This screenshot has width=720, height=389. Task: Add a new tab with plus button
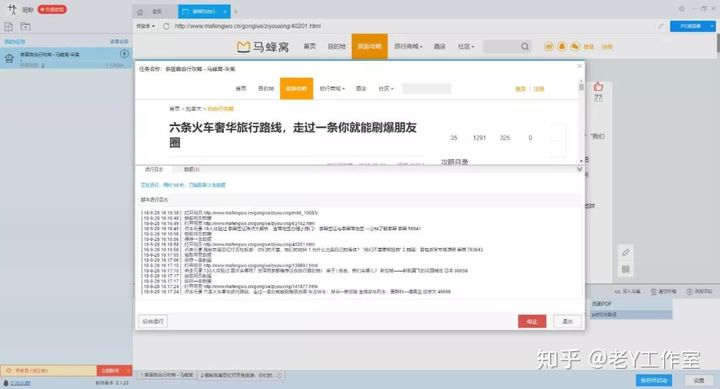[236, 11]
